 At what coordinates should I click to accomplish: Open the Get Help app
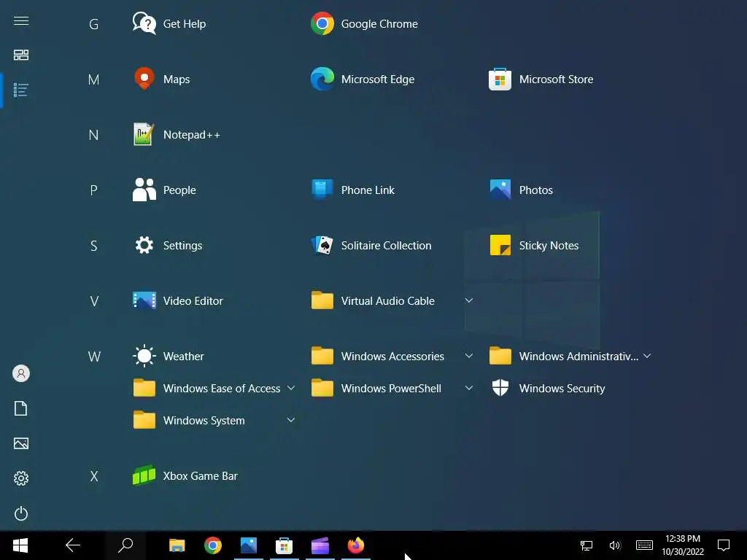click(169, 24)
